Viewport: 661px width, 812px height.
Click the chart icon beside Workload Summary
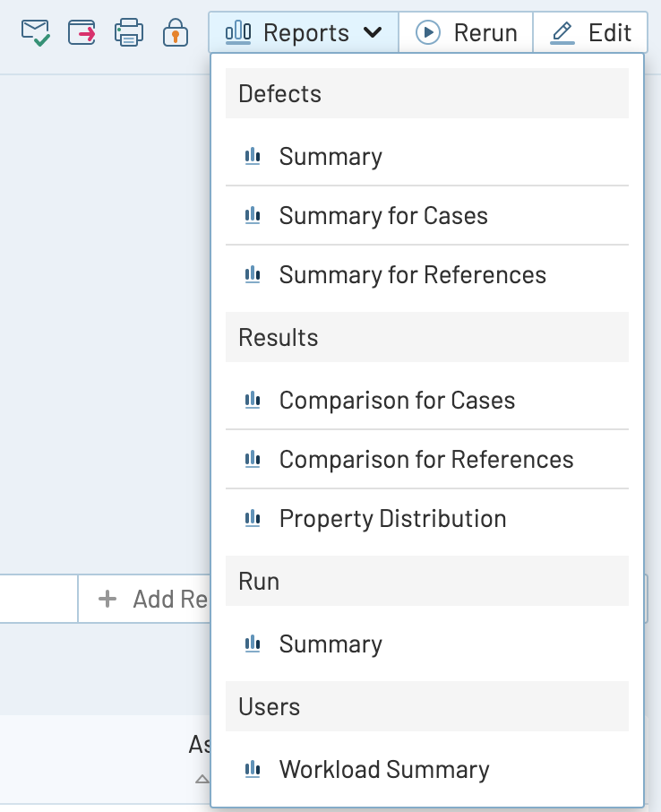point(253,769)
